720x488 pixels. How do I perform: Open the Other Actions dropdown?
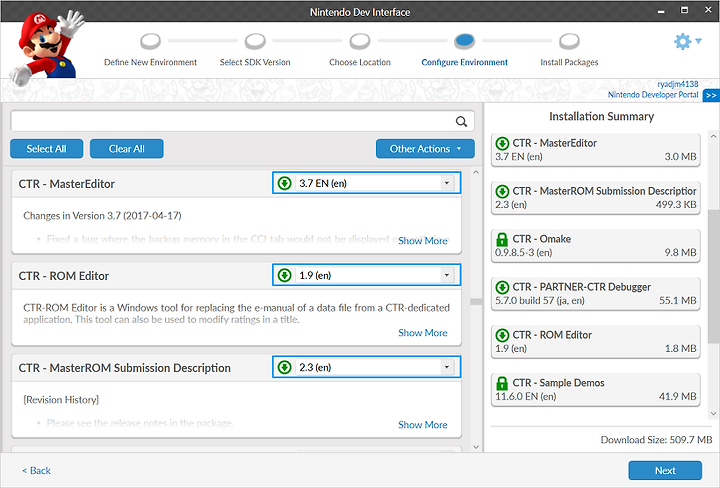click(x=425, y=149)
